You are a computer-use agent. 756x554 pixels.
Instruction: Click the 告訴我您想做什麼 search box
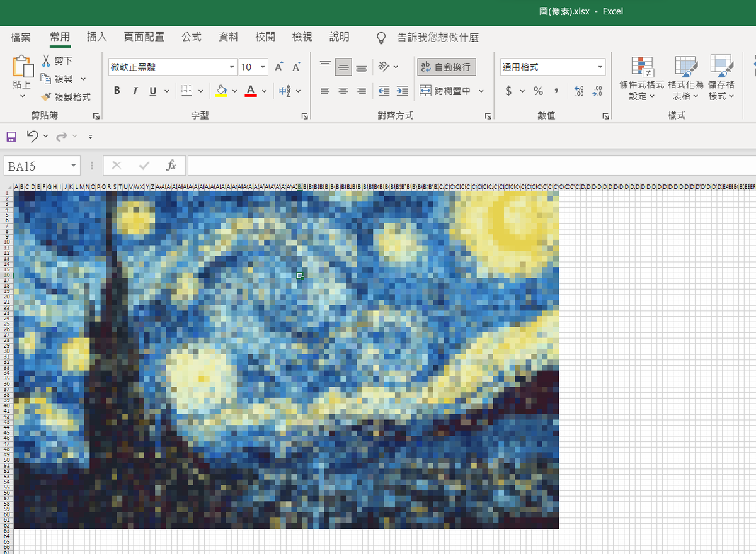pyautogui.click(x=438, y=38)
